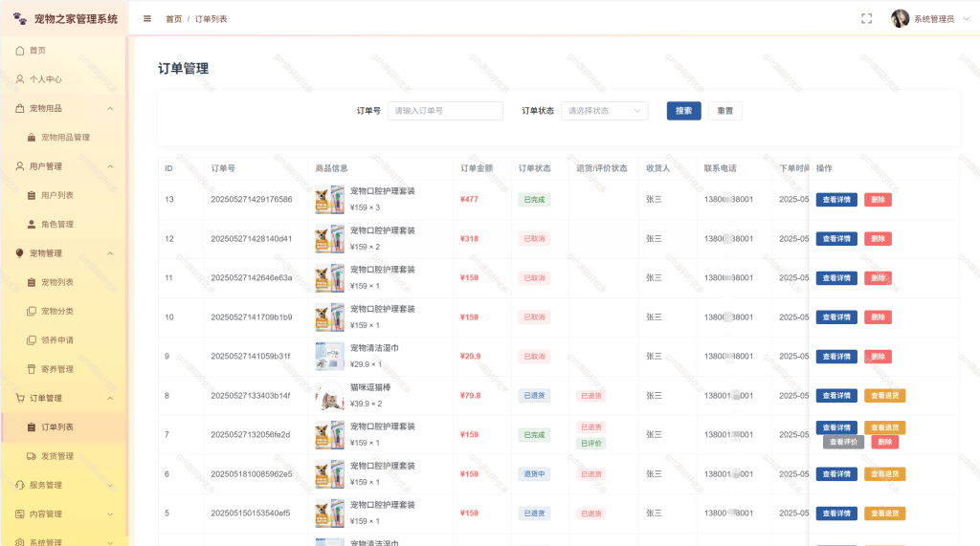Click the person icon beside 个人中心

[x=20, y=79]
